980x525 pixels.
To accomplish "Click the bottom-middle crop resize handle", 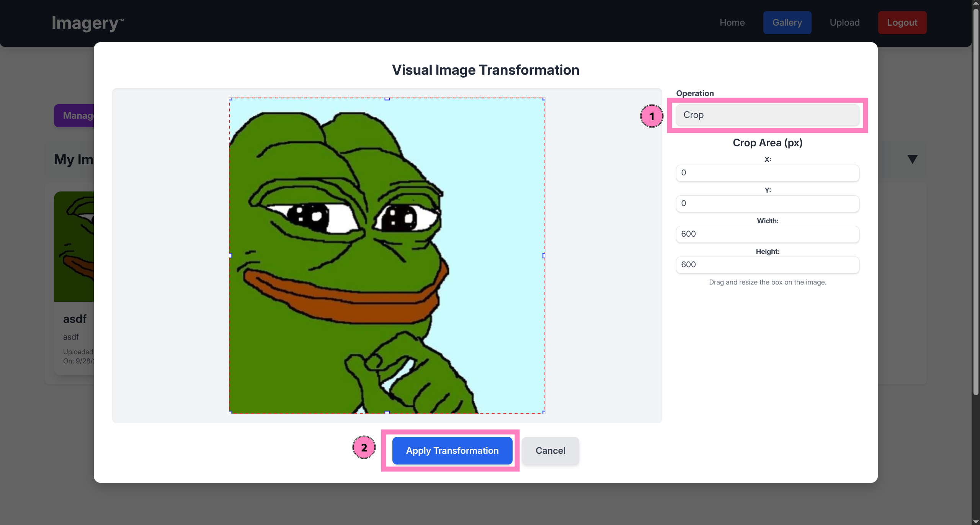I will point(387,412).
